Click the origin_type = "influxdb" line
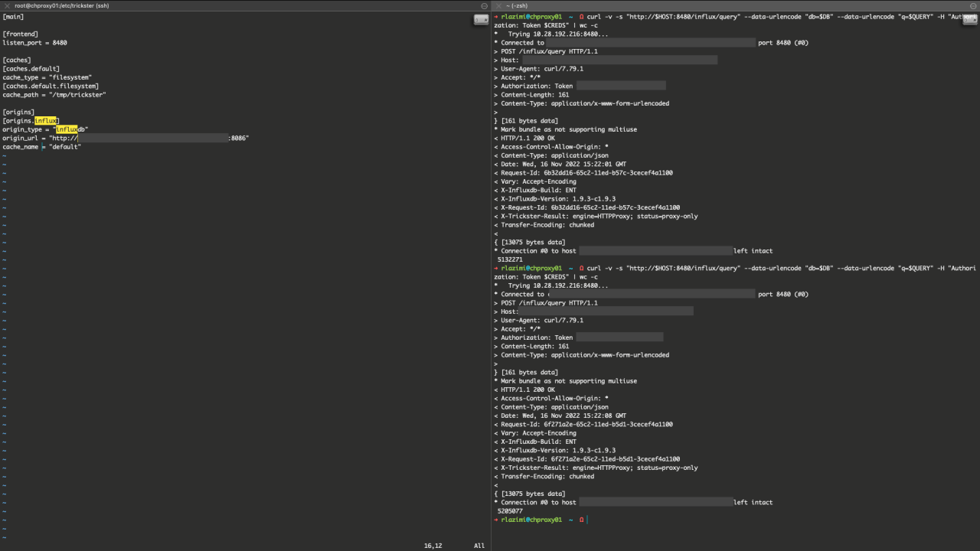Image resolution: width=980 pixels, height=551 pixels. [45, 129]
